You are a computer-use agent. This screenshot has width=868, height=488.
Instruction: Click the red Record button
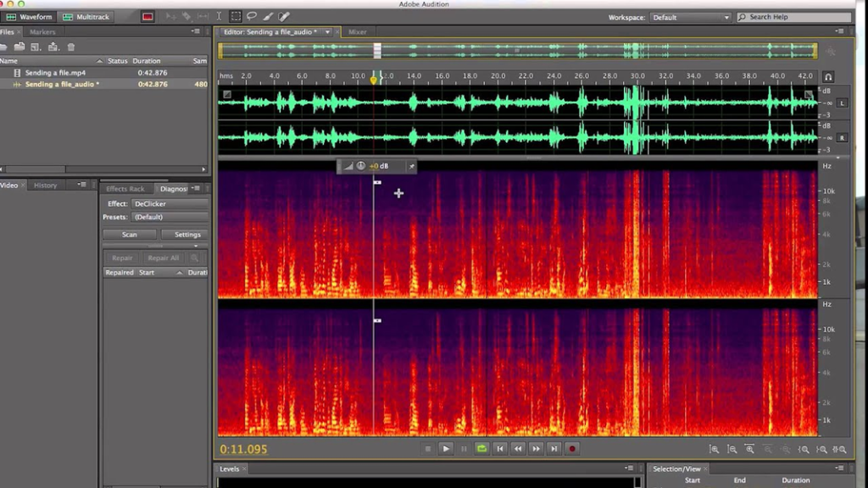click(572, 448)
